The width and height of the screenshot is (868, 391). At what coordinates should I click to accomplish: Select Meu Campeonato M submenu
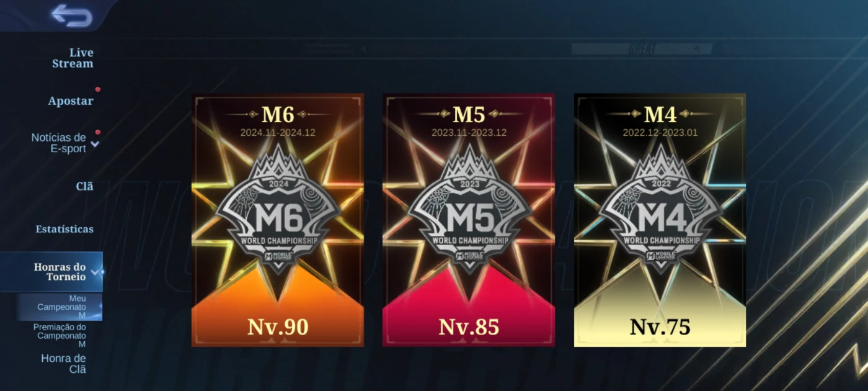point(60,307)
